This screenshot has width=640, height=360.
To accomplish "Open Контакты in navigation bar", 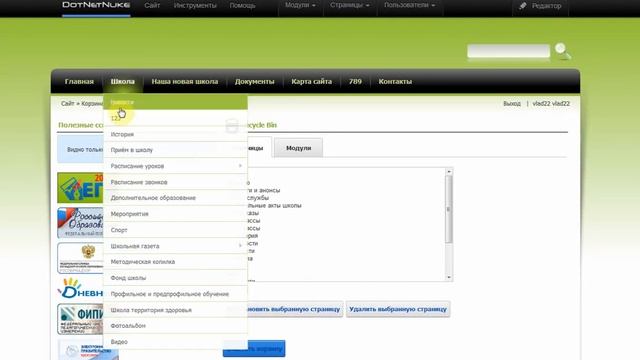I will point(395,81).
